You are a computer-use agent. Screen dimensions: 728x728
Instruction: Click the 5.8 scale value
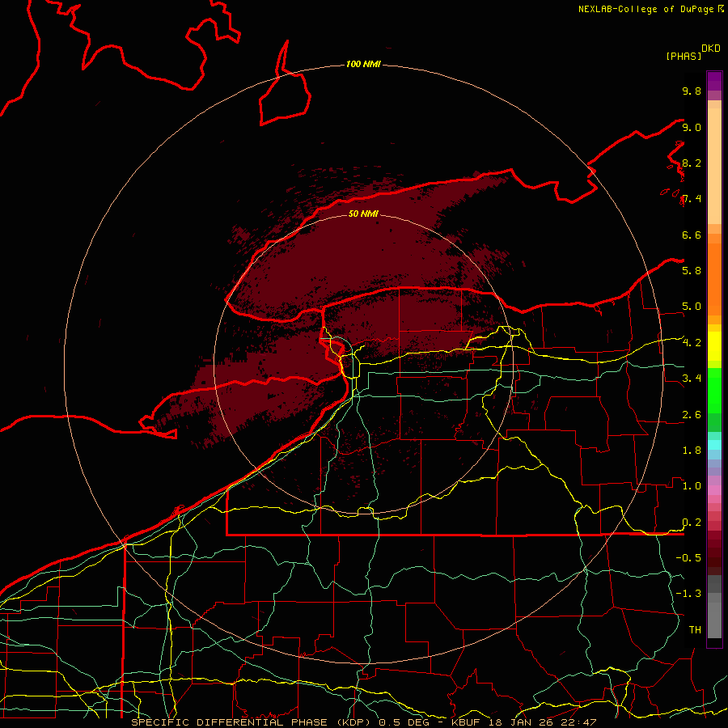[x=692, y=270]
